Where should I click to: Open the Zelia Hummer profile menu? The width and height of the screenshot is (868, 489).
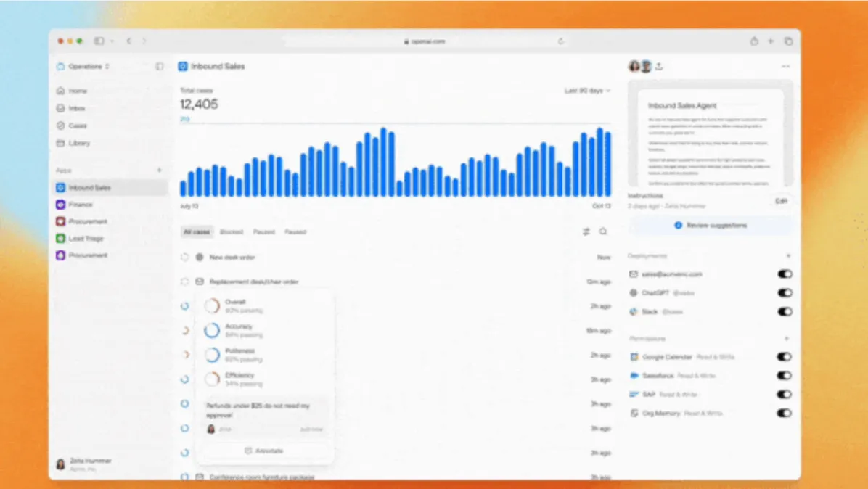pos(84,464)
